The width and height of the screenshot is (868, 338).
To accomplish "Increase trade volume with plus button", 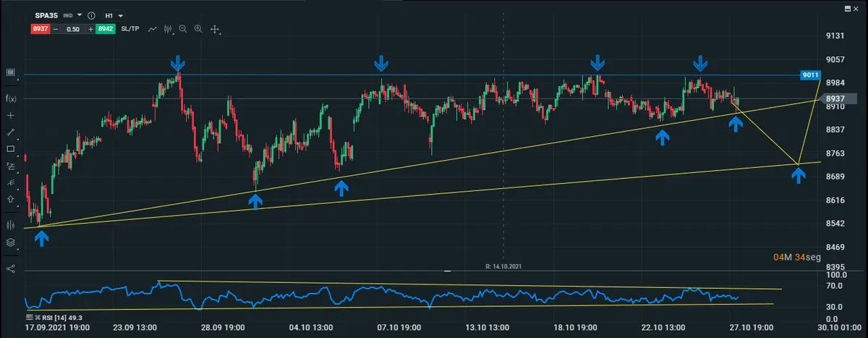I will [91, 29].
